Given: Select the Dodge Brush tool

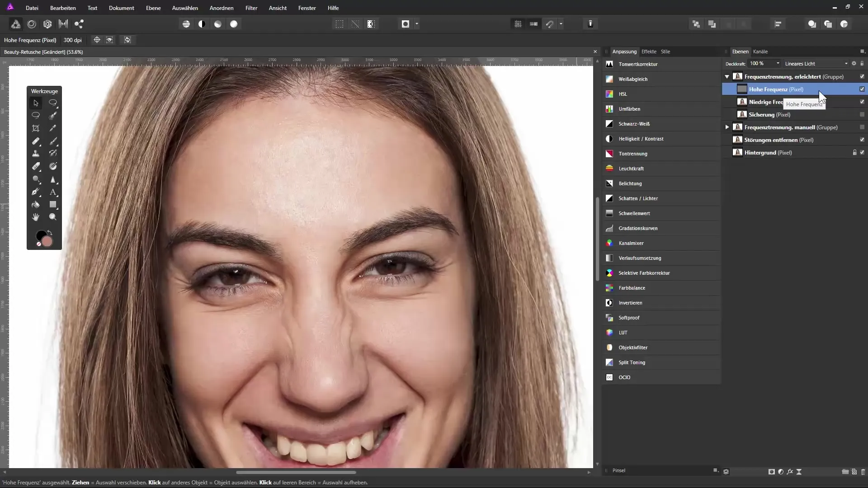Looking at the screenshot, I should click(36, 179).
